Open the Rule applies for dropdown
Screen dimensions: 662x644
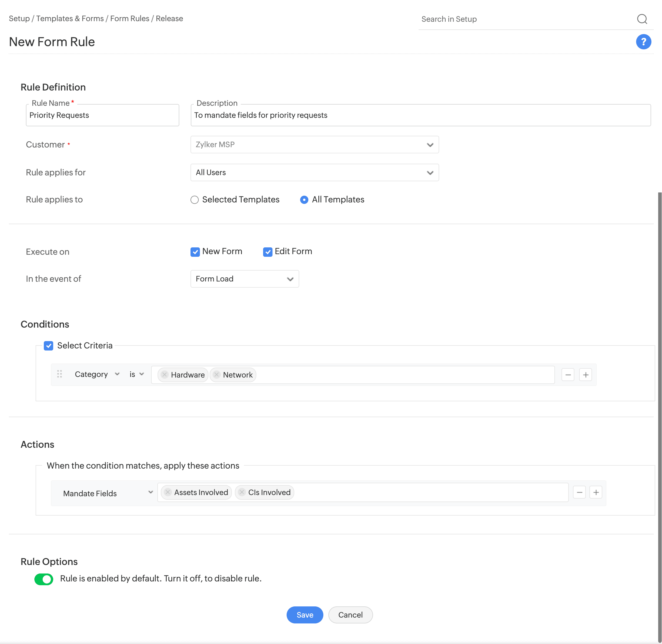[x=315, y=172]
